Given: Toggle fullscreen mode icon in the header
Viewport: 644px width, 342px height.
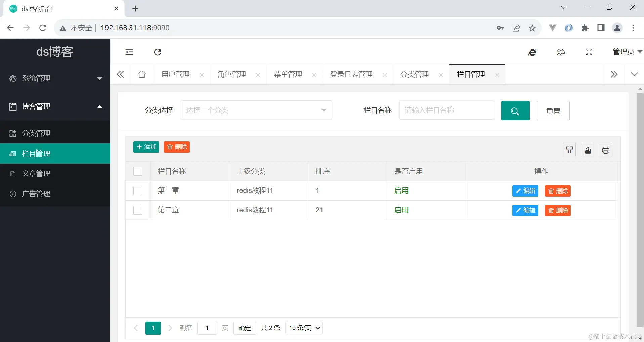Looking at the screenshot, I should [x=589, y=52].
